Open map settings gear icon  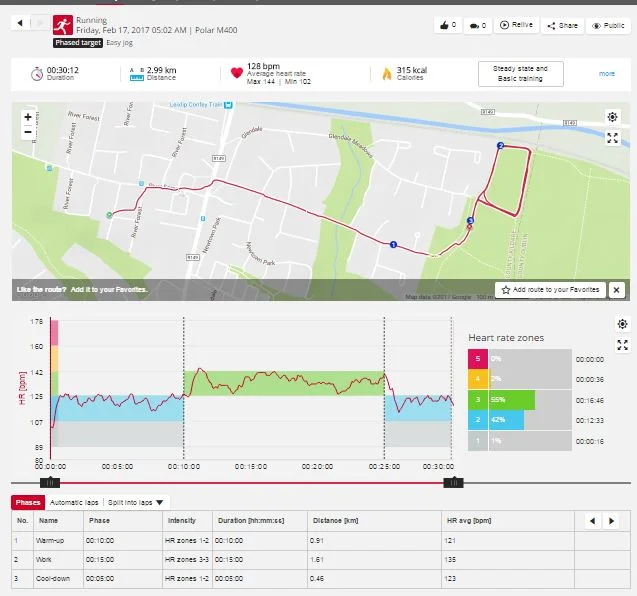pyautogui.click(x=612, y=117)
